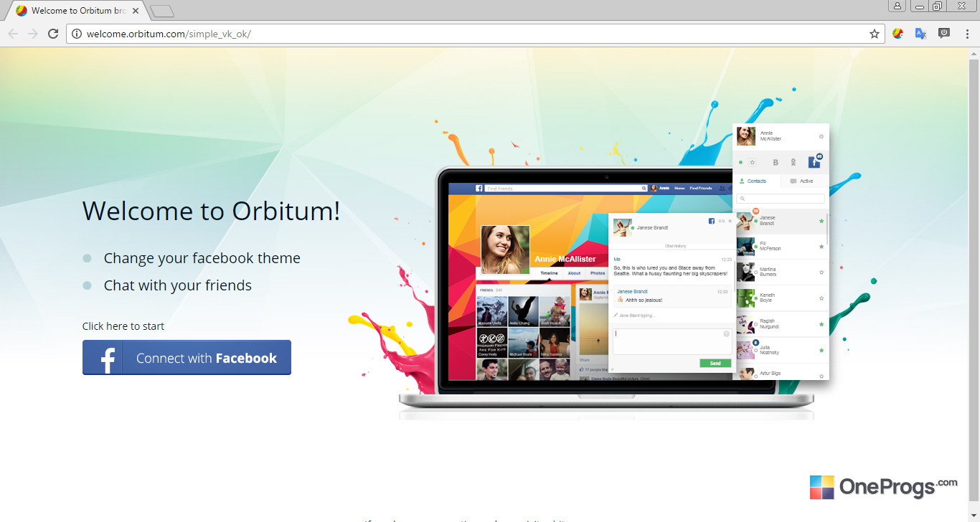
Task: Click the contacts search field
Action: (x=781, y=199)
